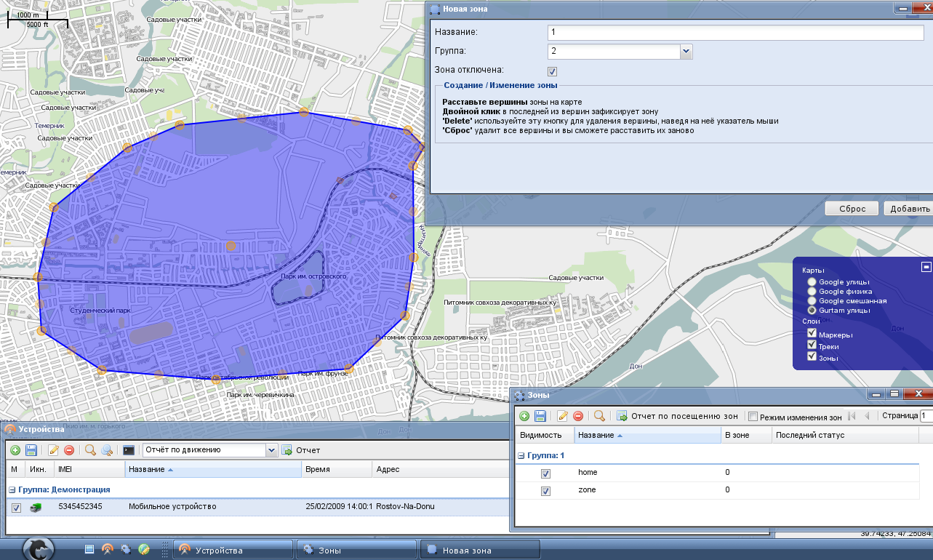
Task: Click the Видимость column header
Action: [x=545, y=435]
